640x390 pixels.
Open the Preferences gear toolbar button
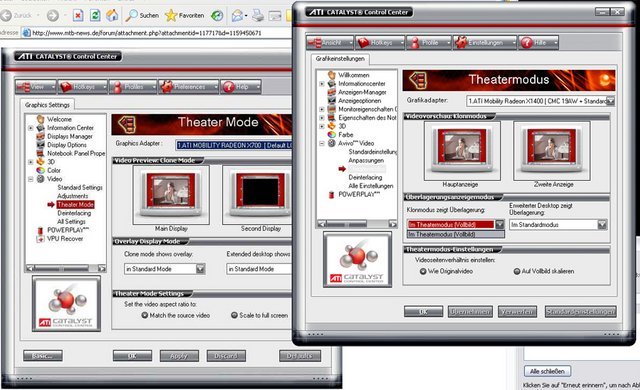188,87
